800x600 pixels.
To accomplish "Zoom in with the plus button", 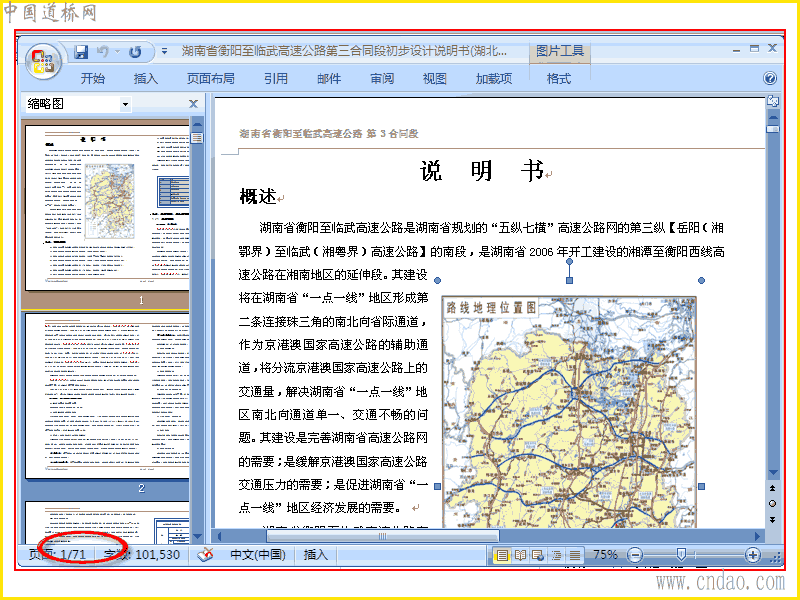I will click(x=753, y=555).
